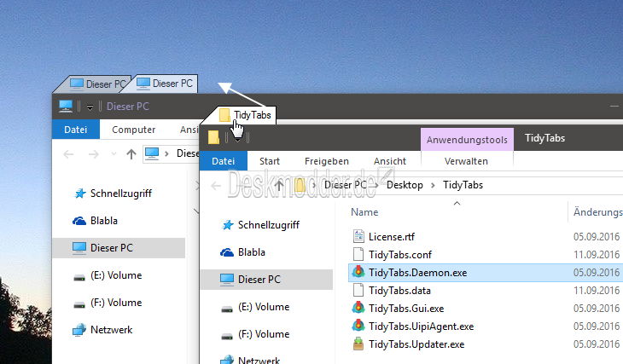Open recent locations dropdown in Dieser PC window
This screenshot has width=623, height=364.
(114, 154)
